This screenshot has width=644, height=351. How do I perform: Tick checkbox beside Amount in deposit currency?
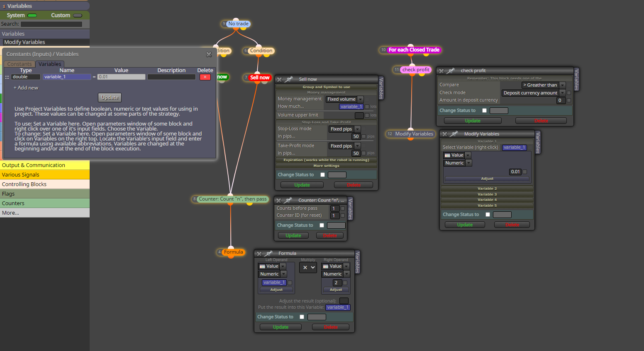click(568, 100)
